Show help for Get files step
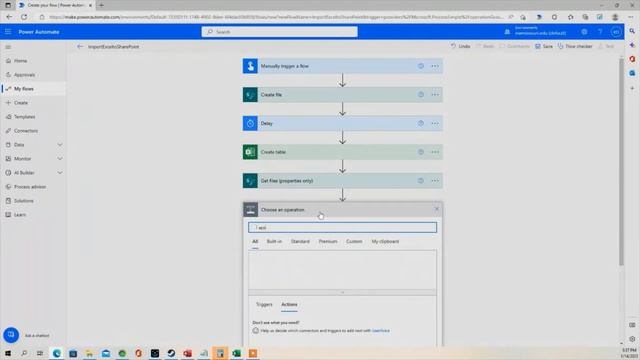Screen dimensions: 640x360 (x=420, y=180)
